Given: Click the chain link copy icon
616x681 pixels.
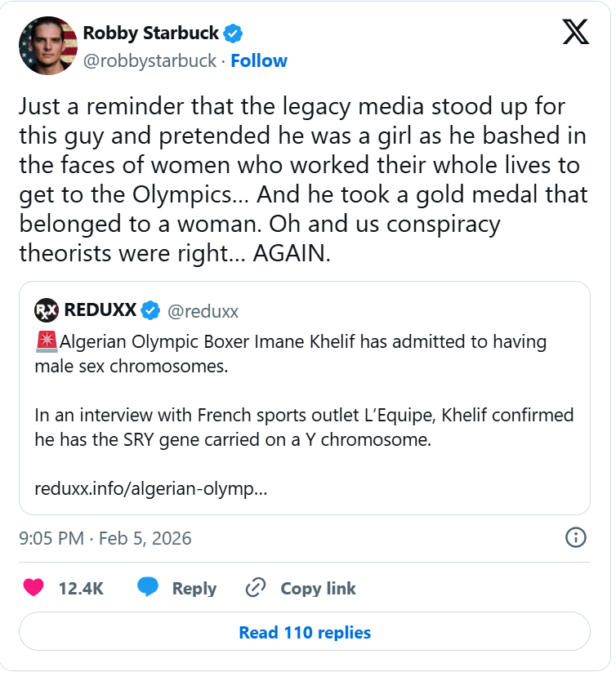Looking at the screenshot, I should pyautogui.click(x=257, y=588).
